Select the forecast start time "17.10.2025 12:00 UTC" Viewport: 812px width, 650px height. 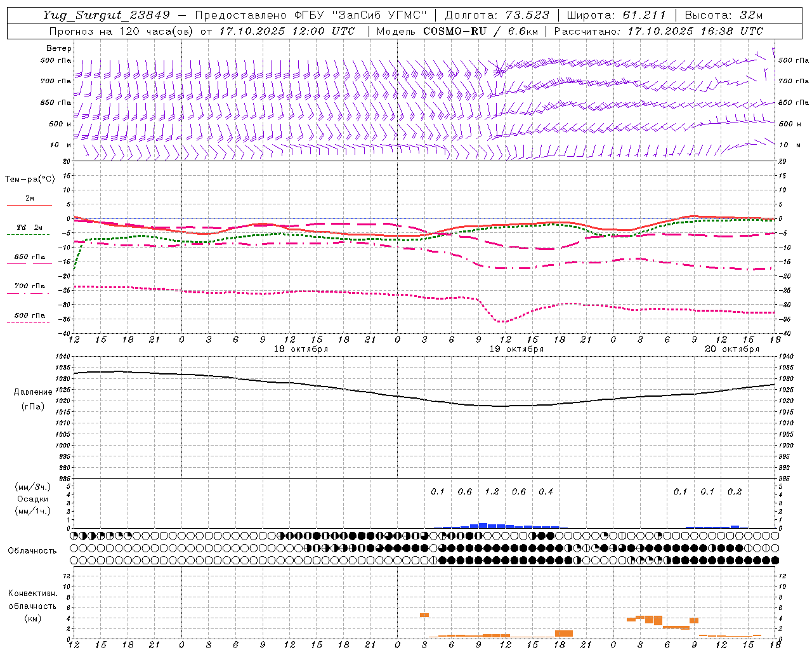pos(287,31)
